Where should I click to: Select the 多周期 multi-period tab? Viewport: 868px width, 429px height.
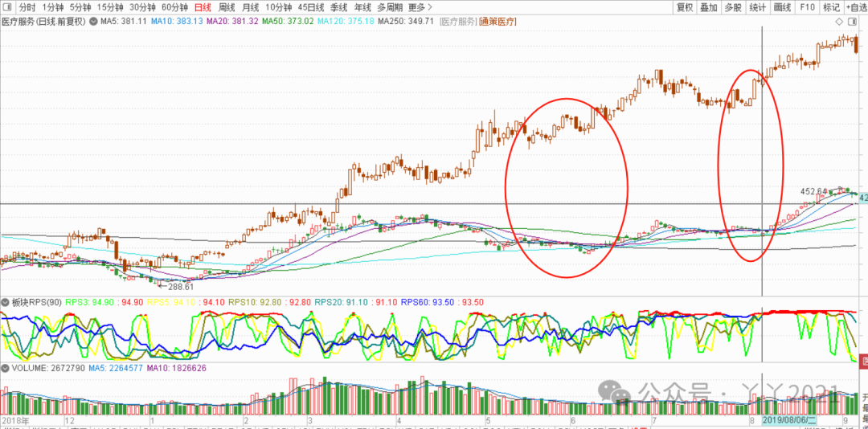(389, 7)
